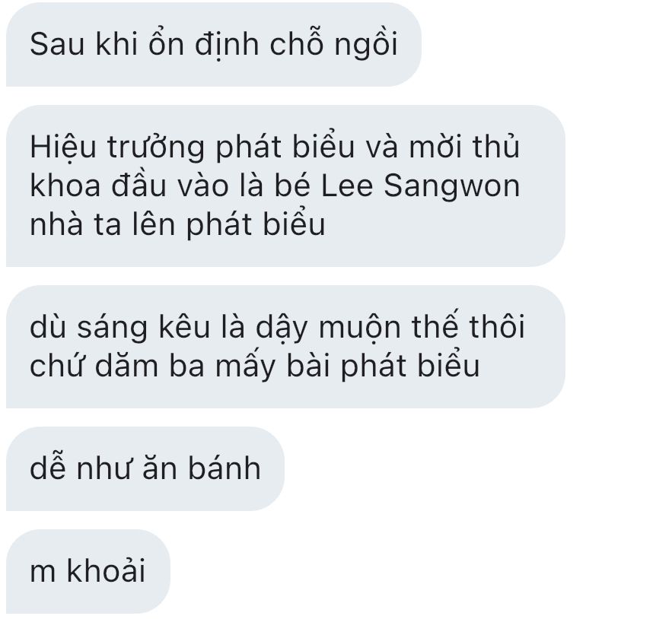This screenshot has height=619, width=672.
Task: Select the 'Sau khi ổn định chỗ ngồi' message bubble
Action: tap(213, 44)
